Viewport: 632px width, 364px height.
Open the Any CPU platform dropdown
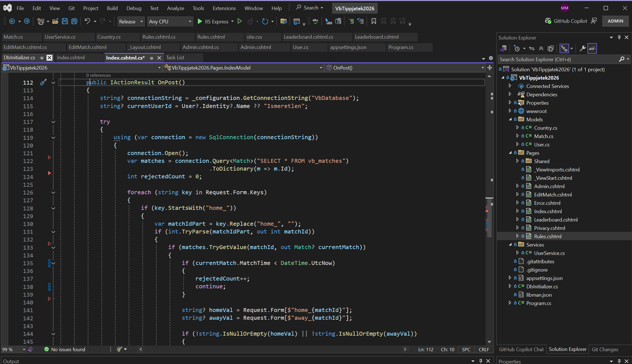pos(170,22)
